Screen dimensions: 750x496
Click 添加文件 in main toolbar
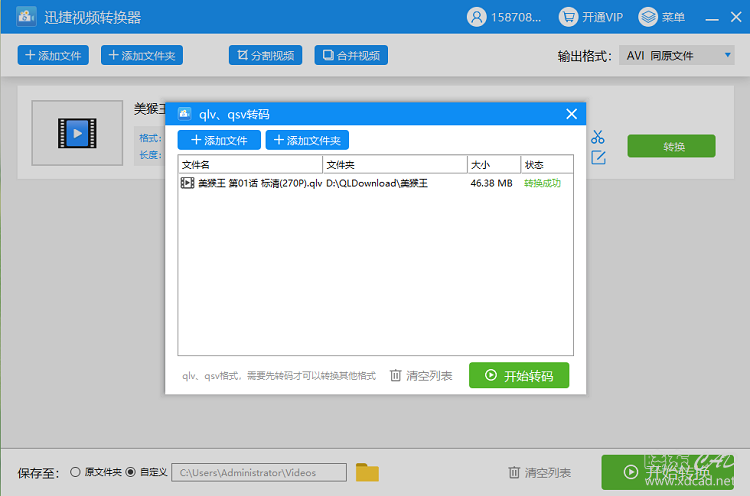pos(53,55)
